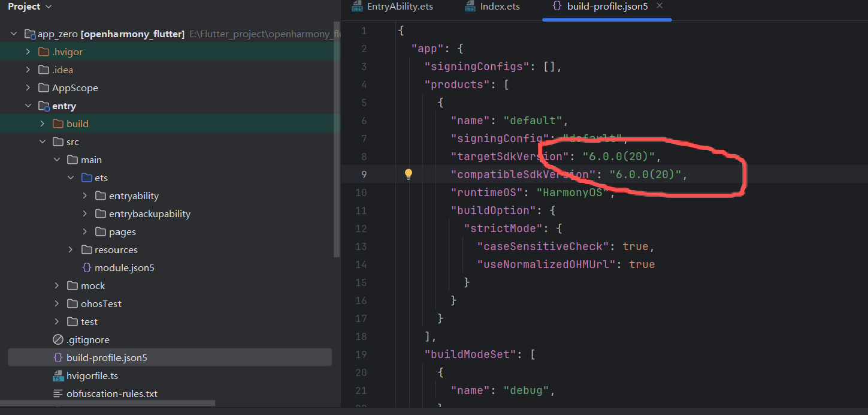
Task: Click the project tree horizontal scrollbar
Action: click(107, 404)
